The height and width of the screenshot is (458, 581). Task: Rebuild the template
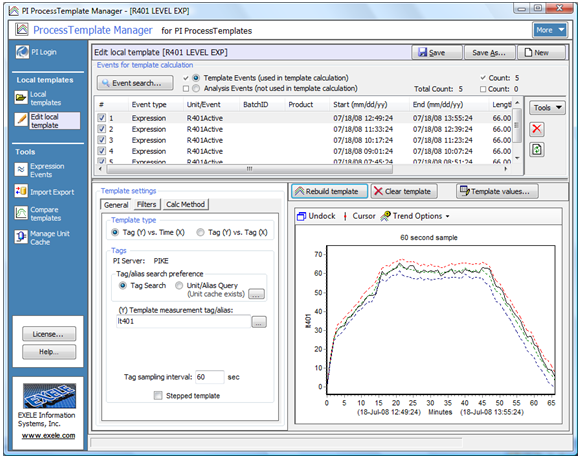tap(329, 191)
